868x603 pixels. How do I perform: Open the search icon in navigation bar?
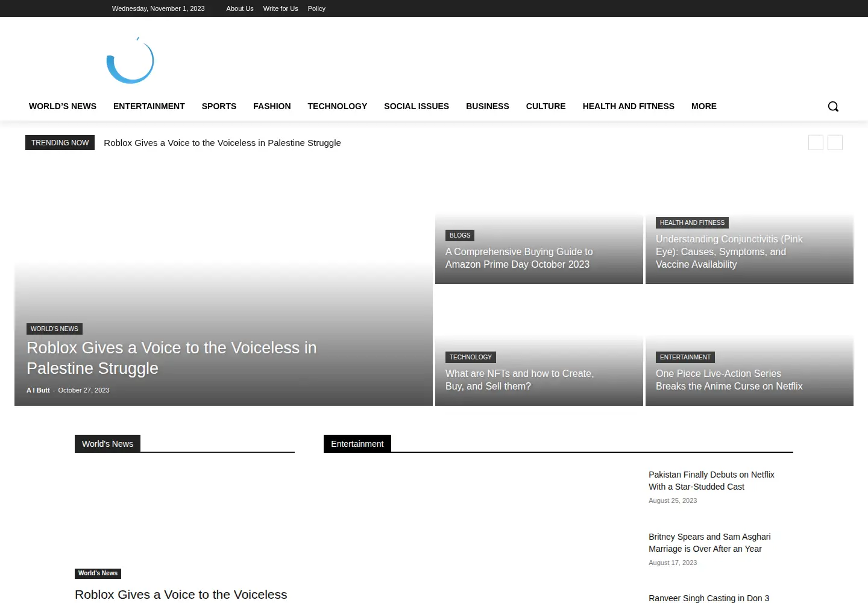click(833, 106)
